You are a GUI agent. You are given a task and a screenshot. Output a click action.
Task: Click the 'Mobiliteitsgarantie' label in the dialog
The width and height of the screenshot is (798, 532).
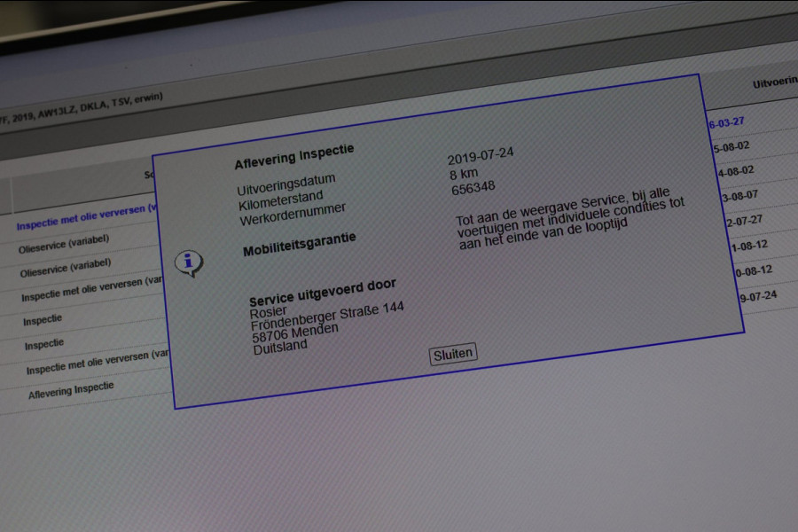tap(300, 245)
